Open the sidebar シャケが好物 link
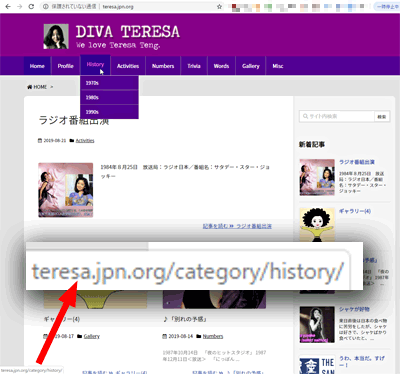This screenshot has height=374, width=400. click(354, 309)
